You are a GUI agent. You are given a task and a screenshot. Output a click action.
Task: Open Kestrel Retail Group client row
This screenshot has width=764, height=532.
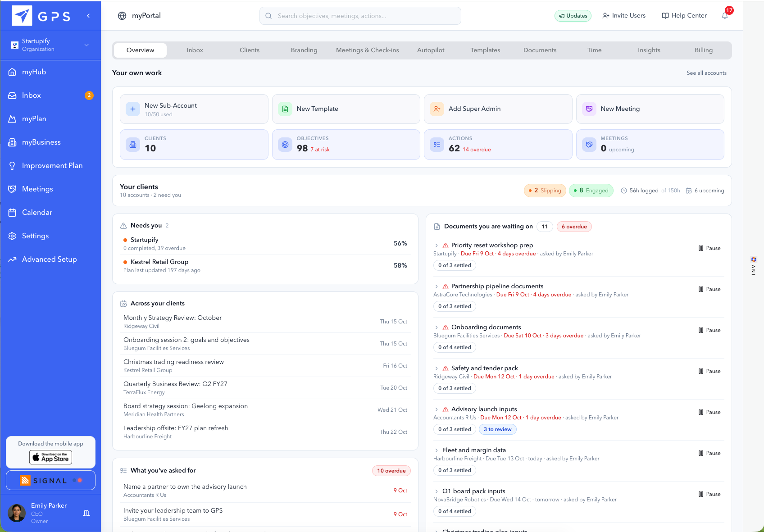pyautogui.click(x=265, y=266)
